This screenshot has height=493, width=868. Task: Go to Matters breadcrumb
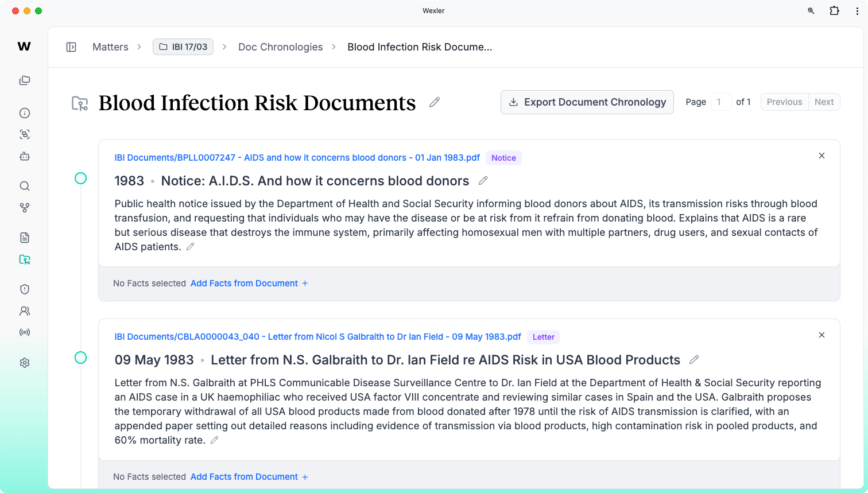coord(110,47)
